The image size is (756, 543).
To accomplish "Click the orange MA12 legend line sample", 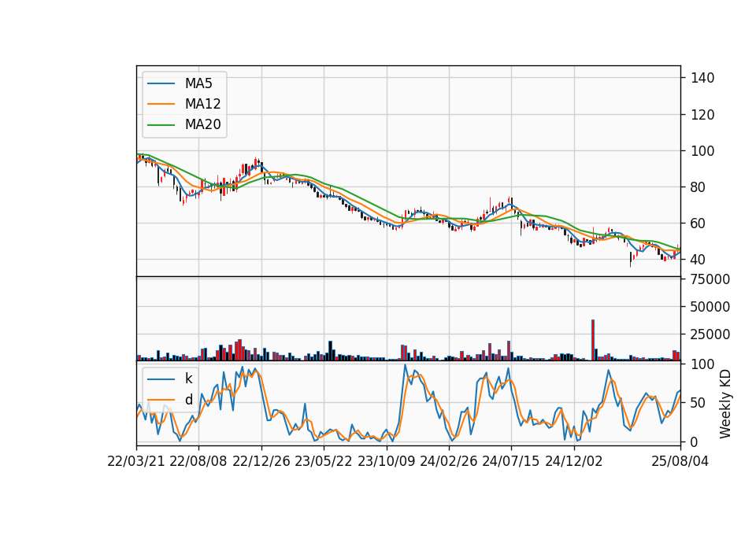I will 161,104.
